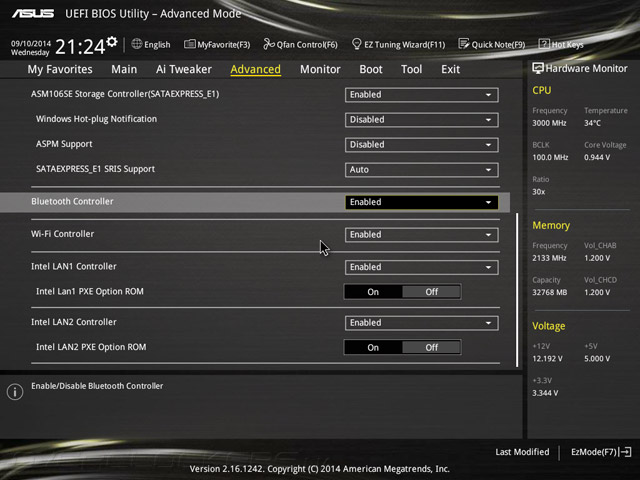Open ASM106SE Storage Controller dropdown
Screen dimensions: 640x480
click(422, 95)
